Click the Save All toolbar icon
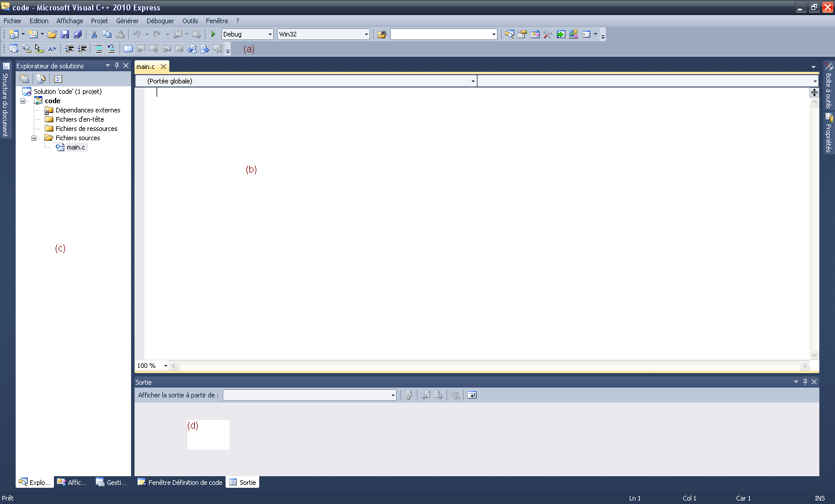Image resolution: width=835 pixels, height=504 pixels. (78, 34)
